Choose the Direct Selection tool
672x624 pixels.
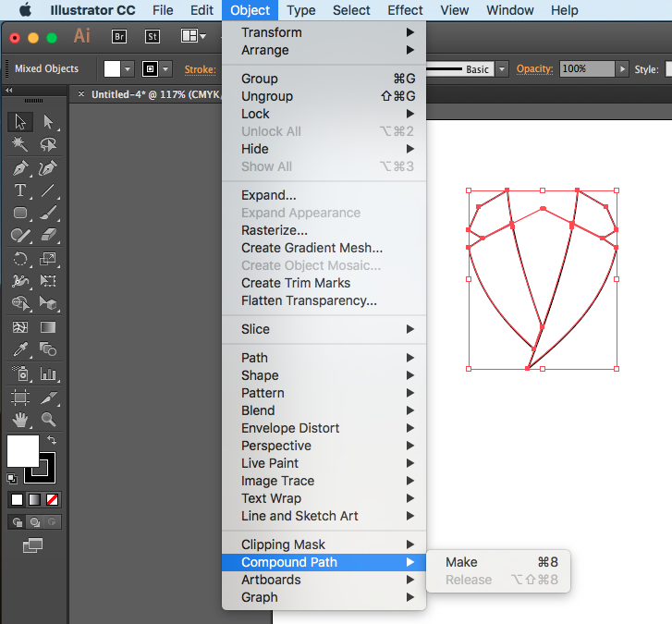(48, 122)
